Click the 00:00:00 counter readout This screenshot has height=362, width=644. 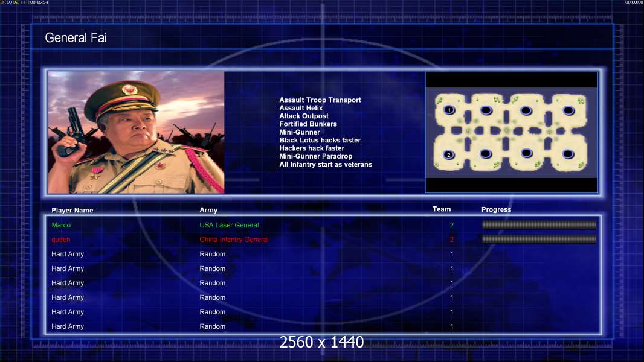[x=634, y=2]
